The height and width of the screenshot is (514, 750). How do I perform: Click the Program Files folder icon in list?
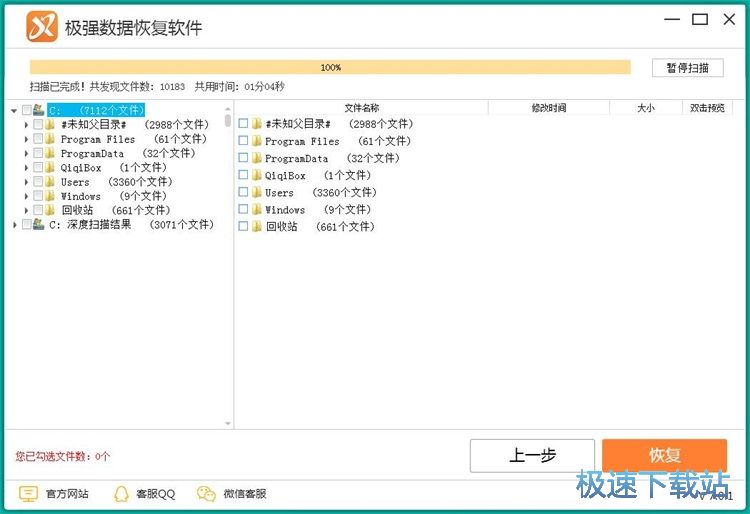[x=257, y=142]
